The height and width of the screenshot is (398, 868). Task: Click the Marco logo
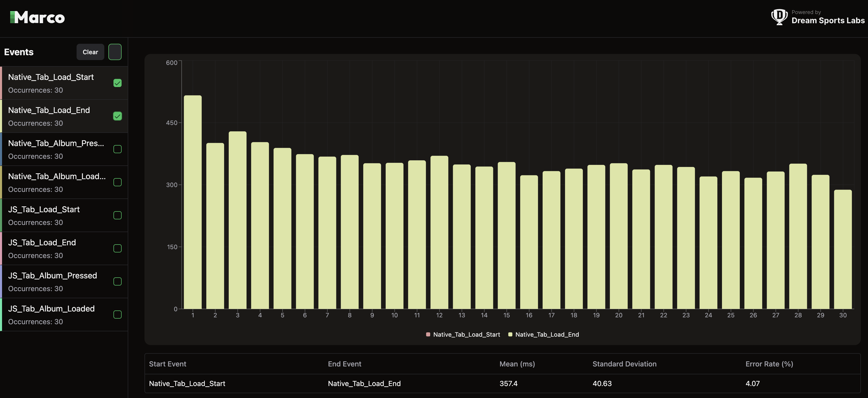37,17
